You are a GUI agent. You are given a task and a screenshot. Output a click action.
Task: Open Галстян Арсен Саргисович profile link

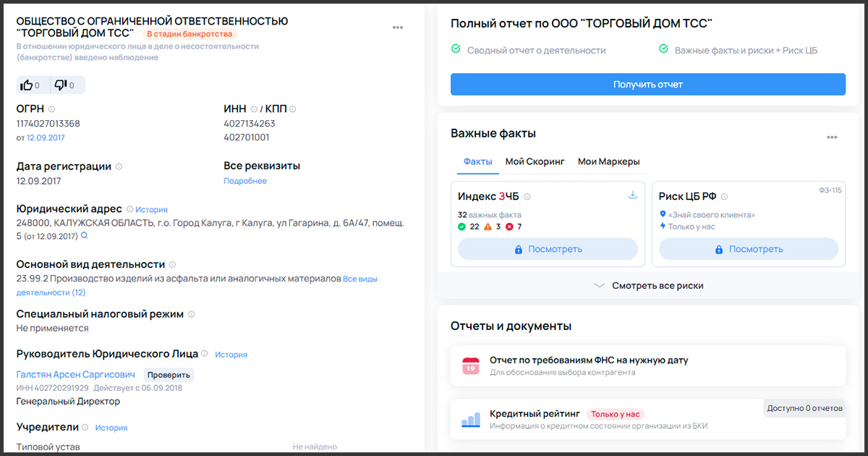tap(75, 375)
